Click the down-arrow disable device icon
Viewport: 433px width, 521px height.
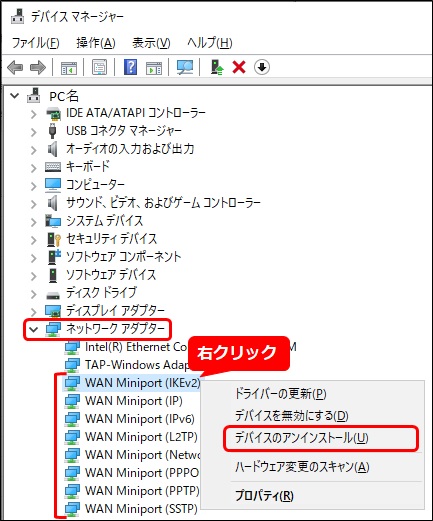click(262, 67)
